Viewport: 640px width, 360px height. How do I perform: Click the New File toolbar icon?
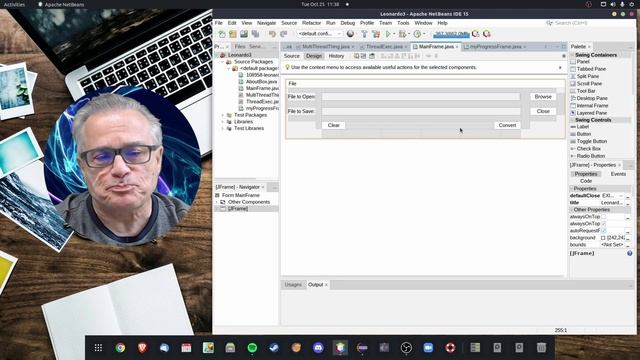pyautogui.click(x=222, y=34)
